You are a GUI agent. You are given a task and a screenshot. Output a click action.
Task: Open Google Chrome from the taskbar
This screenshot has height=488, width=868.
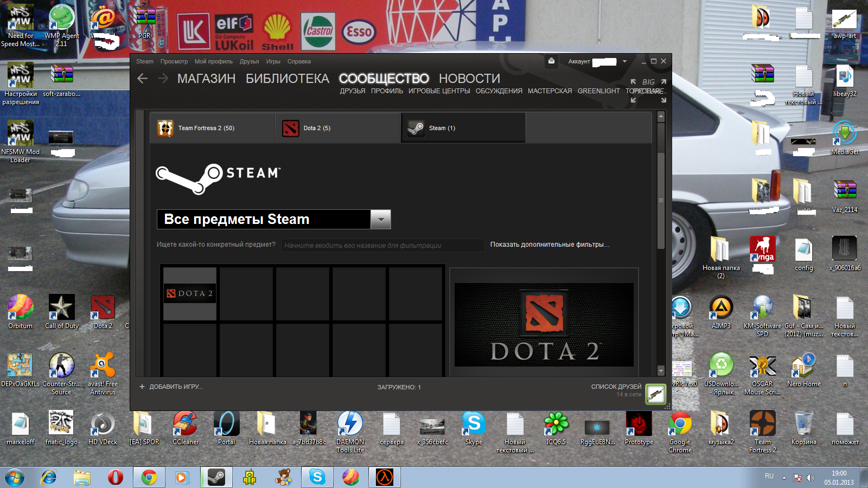click(149, 477)
